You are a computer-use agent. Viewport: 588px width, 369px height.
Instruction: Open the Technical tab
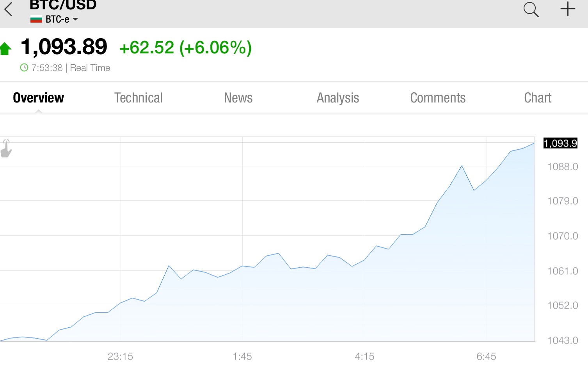click(x=138, y=98)
